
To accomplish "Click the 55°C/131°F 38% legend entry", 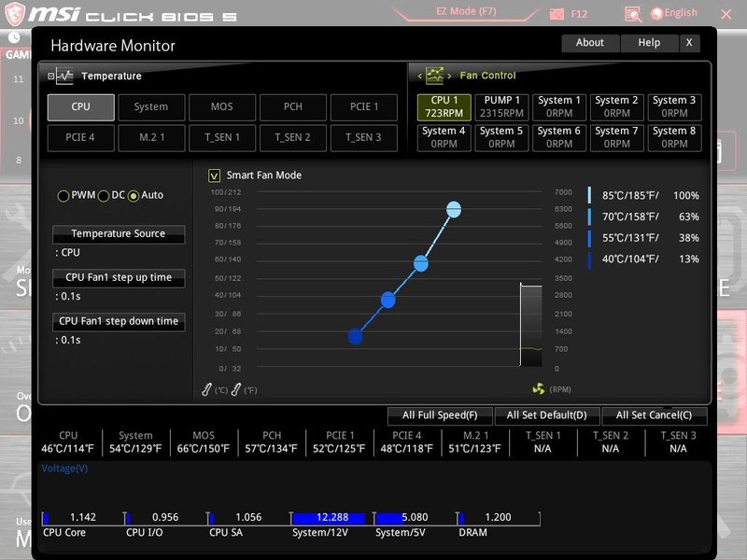I will [x=643, y=238].
